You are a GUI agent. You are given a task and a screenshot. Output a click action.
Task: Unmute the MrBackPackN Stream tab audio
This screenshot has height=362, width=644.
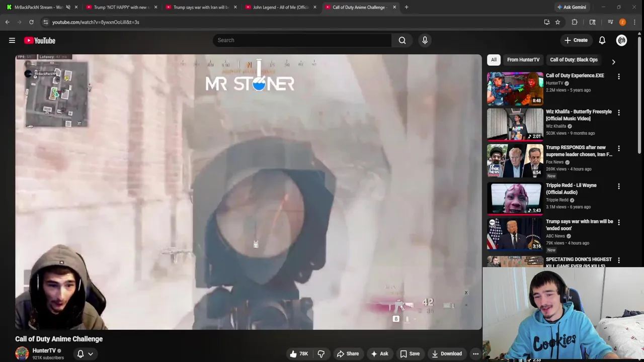(68, 7)
